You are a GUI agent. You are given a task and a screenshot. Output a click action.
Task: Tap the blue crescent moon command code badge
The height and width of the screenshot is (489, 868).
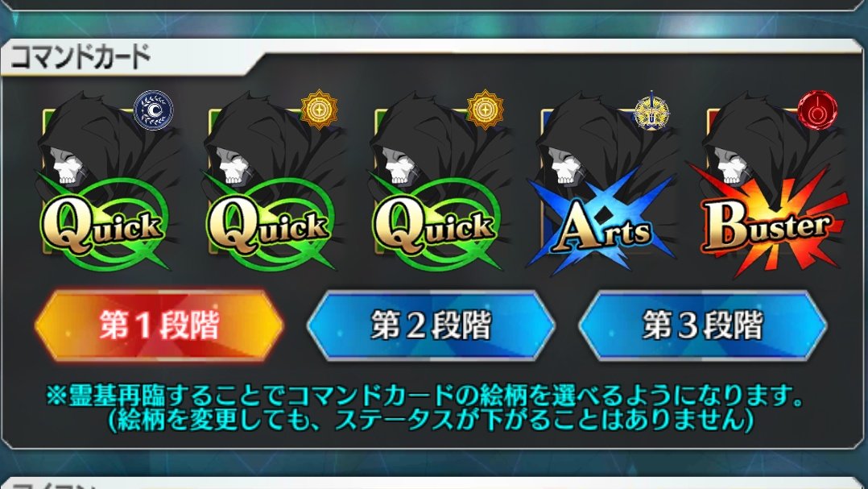click(153, 110)
